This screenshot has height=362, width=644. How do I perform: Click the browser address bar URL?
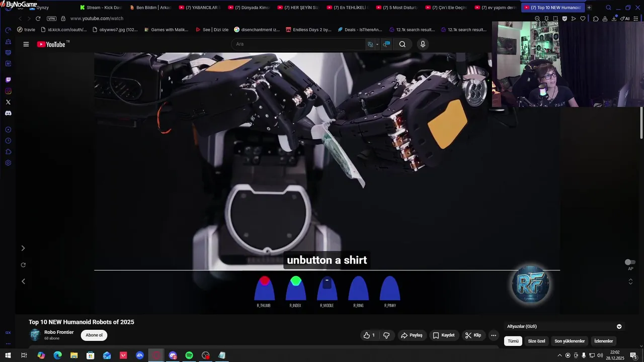point(97,19)
